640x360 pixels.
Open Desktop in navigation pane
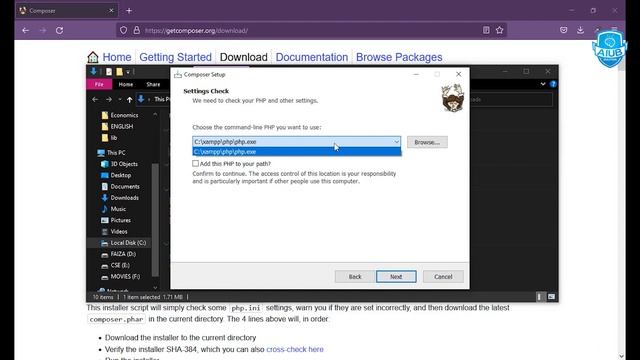(x=116, y=175)
